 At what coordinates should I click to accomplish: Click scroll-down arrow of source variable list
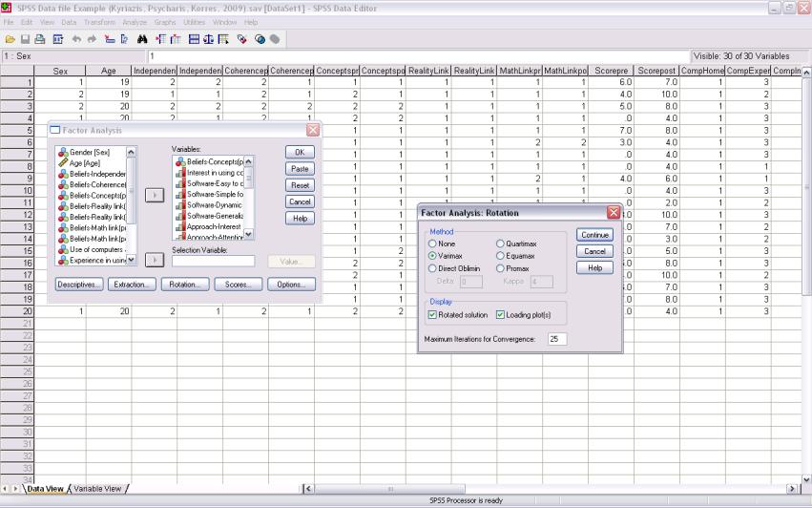(x=131, y=260)
